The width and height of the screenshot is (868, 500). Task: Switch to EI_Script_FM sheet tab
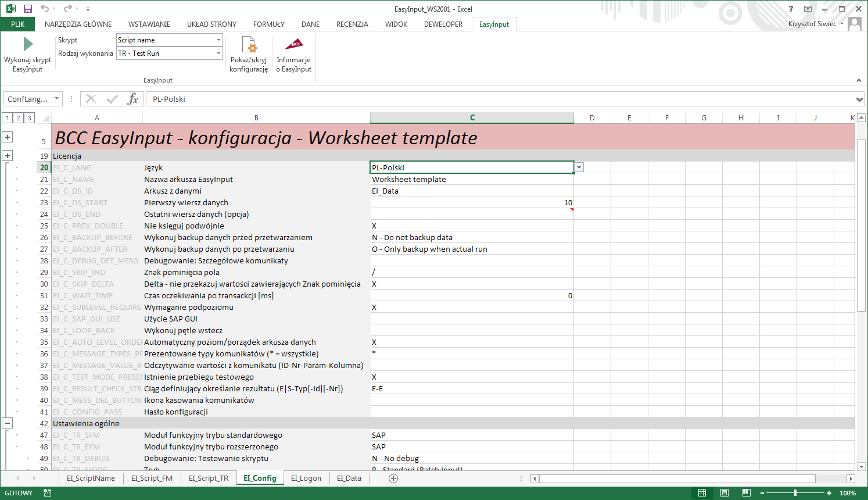coord(152,478)
